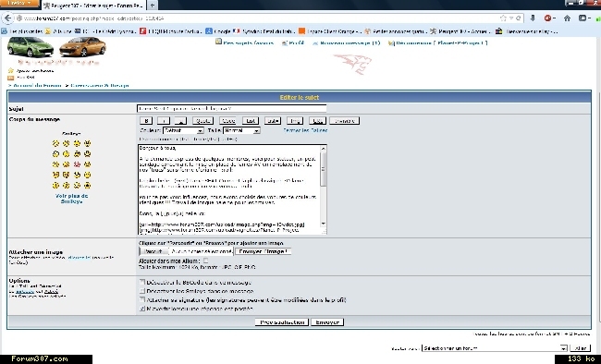Expand the Sélectionner un forum dropdown

coord(495,348)
